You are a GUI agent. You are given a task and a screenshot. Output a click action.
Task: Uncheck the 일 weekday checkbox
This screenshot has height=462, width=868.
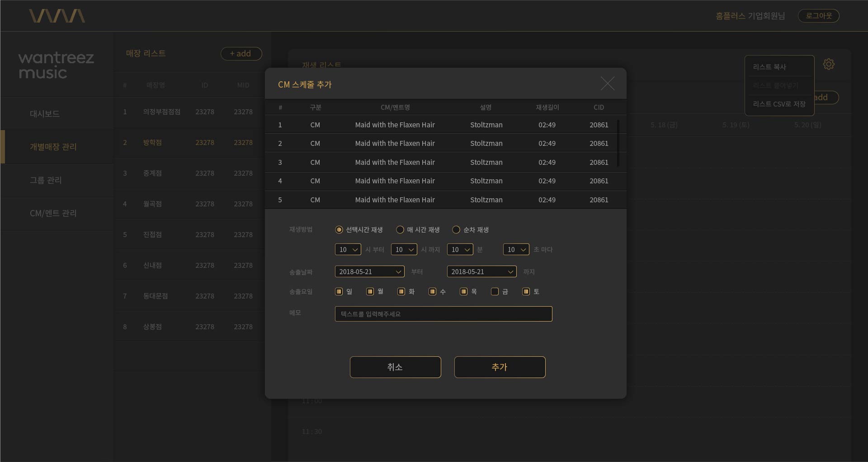[339, 292]
